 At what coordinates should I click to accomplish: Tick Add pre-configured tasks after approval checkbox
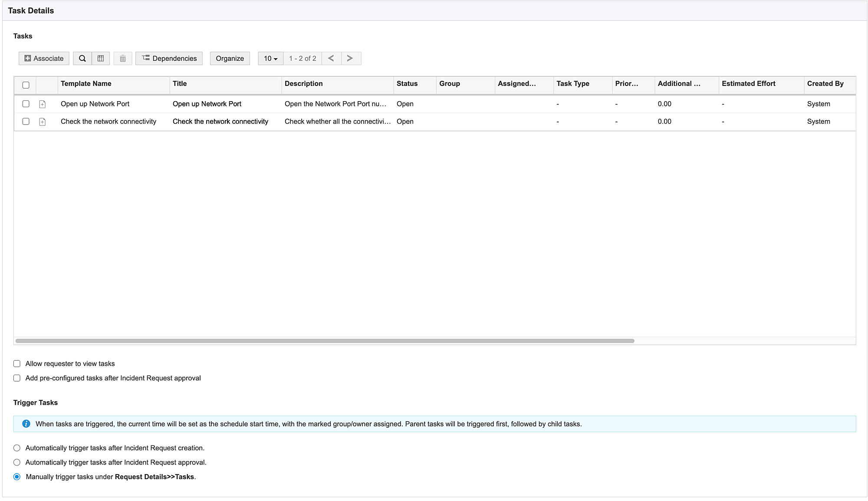pos(17,378)
